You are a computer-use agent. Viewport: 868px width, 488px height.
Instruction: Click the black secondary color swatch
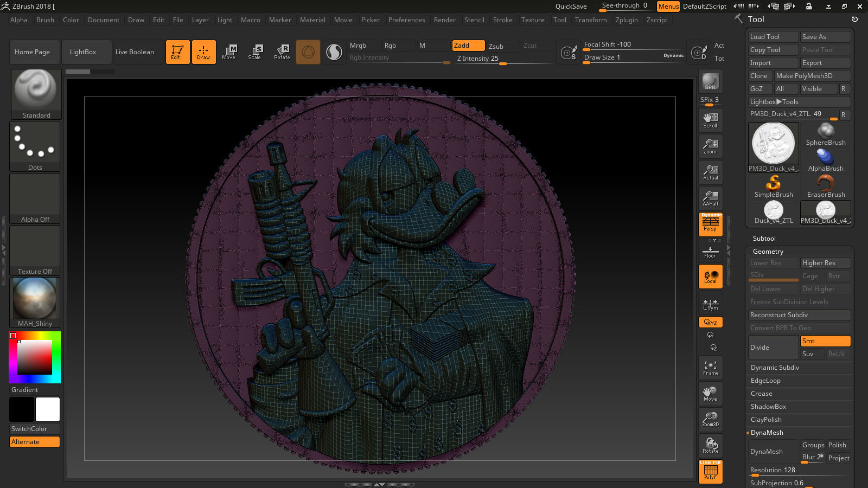(x=22, y=409)
